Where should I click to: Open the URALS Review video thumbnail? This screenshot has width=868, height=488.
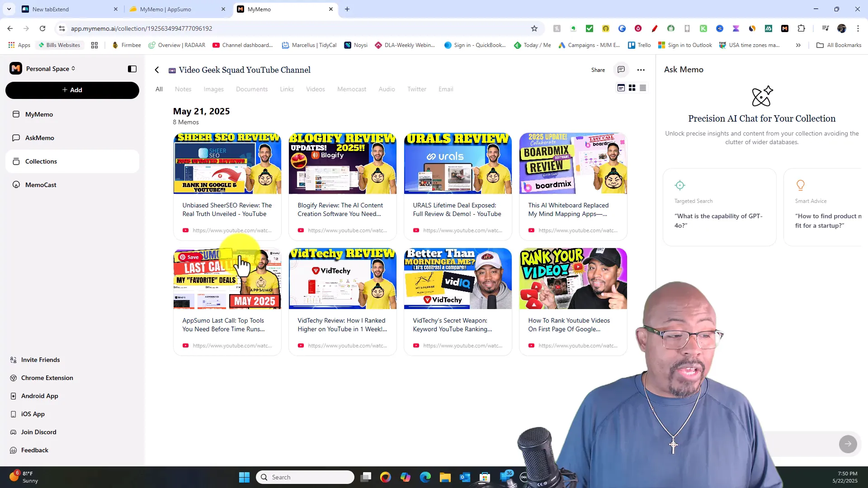pyautogui.click(x=458, y=164)
